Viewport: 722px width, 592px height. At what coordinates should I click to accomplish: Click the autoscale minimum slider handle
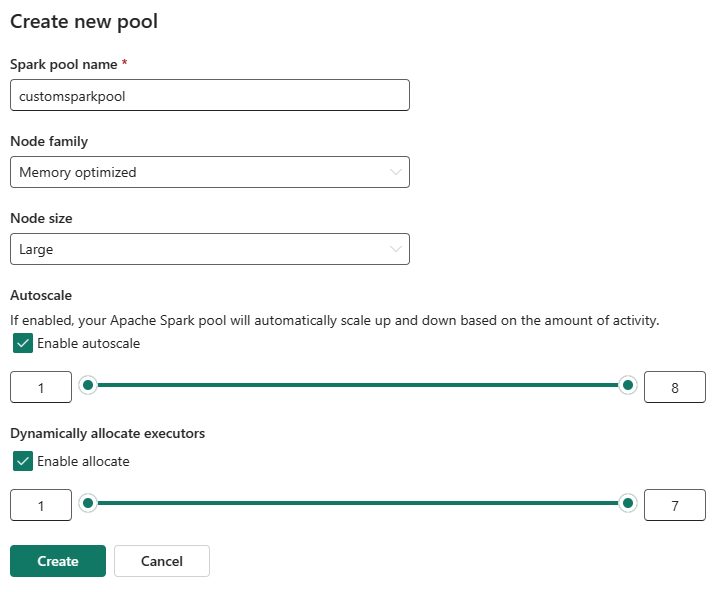click(88, 385)
